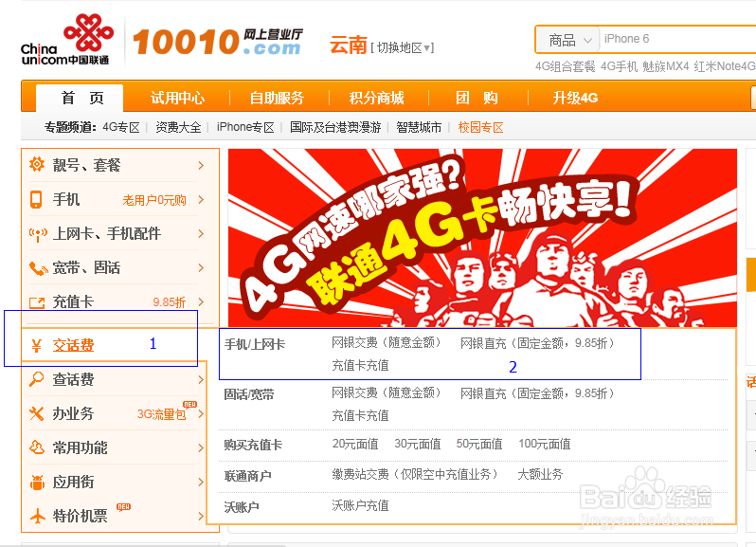Expand the 充值卡 submenu arrow

pyautogui.click(x=201, y=302)
